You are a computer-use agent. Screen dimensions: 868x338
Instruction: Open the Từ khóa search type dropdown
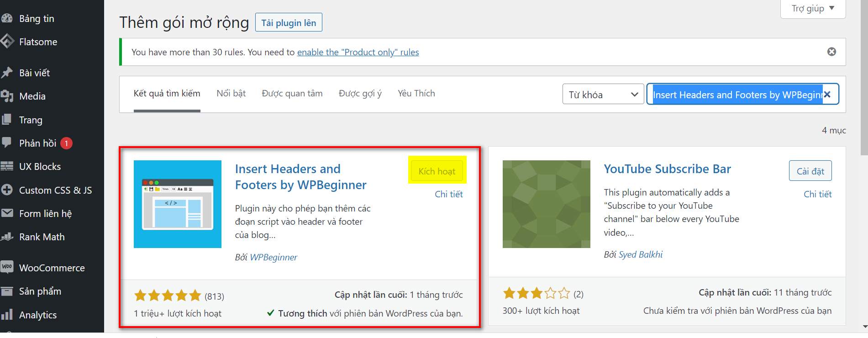[603, 94]
